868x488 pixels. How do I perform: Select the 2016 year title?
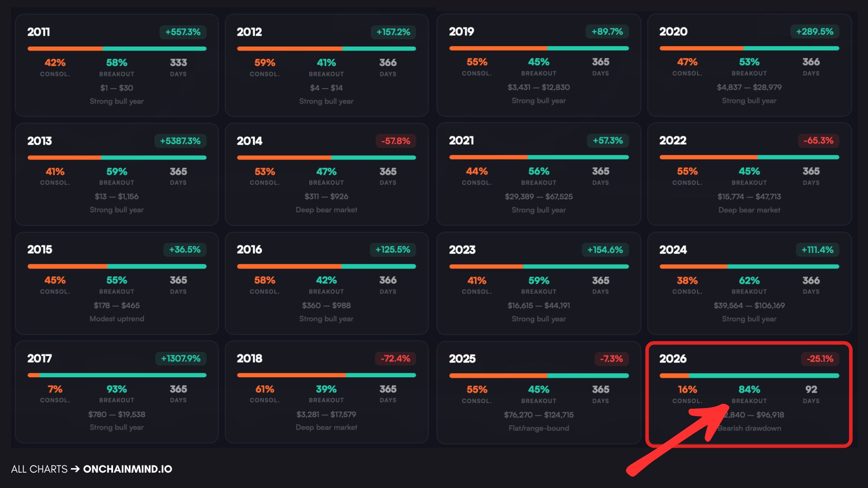click(x=249, y=249)
